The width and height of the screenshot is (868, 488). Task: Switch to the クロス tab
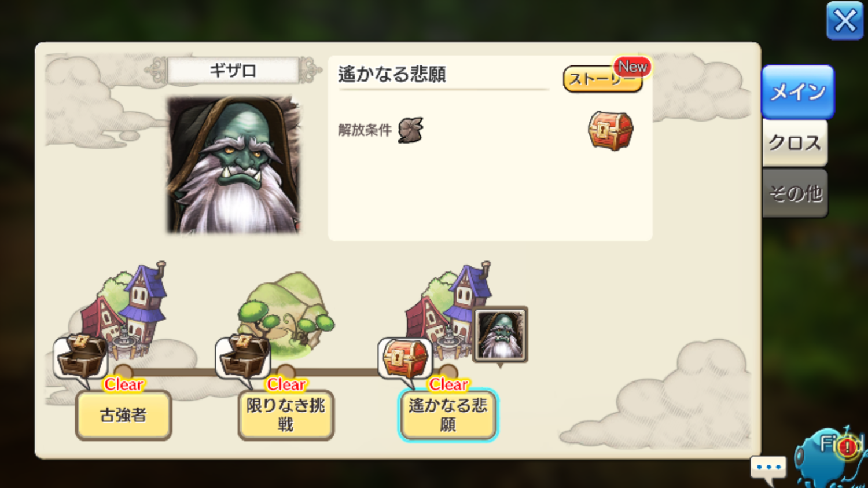[x=795, y=143]
